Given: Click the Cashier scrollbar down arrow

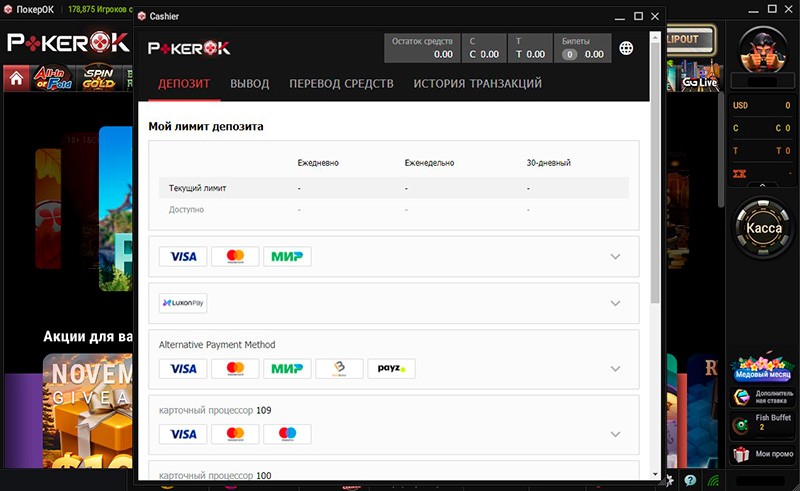Looking at the screenshot, I should coord(655,474).
